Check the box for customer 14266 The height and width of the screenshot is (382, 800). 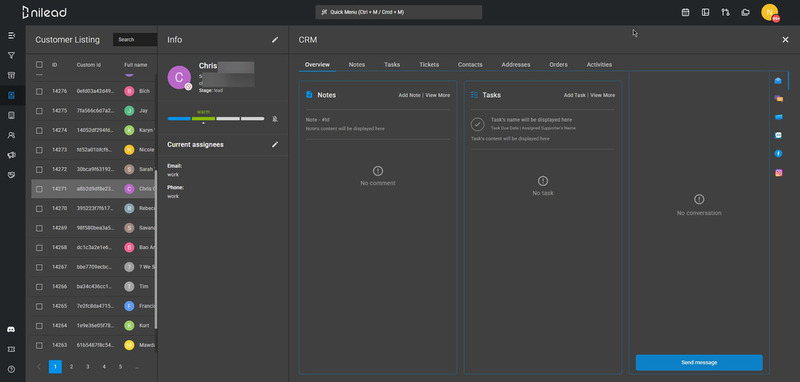tap(39, 287)
